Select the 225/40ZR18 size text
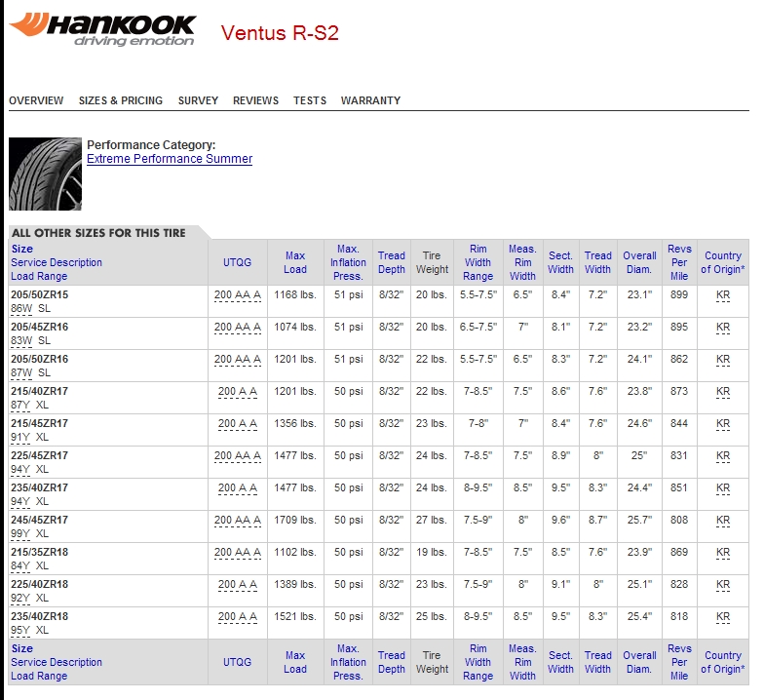This screenshot has width=764, height=700. 39,584
